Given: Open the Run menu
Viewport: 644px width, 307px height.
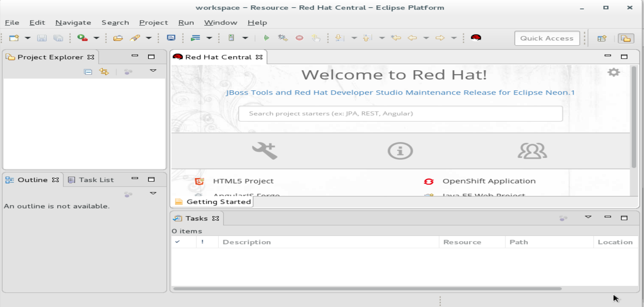Looking at the screenshot, I should coord(186,23).
